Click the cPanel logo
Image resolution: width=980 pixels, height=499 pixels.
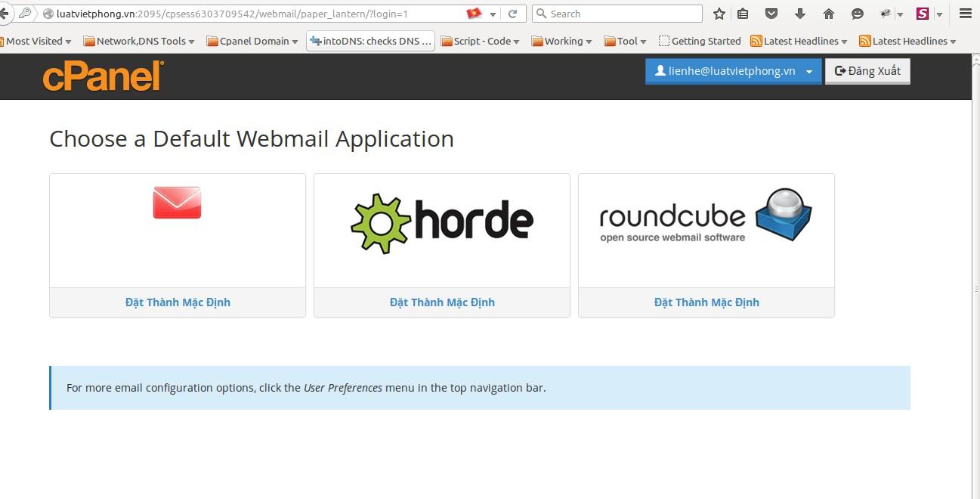tap(104, 76)
